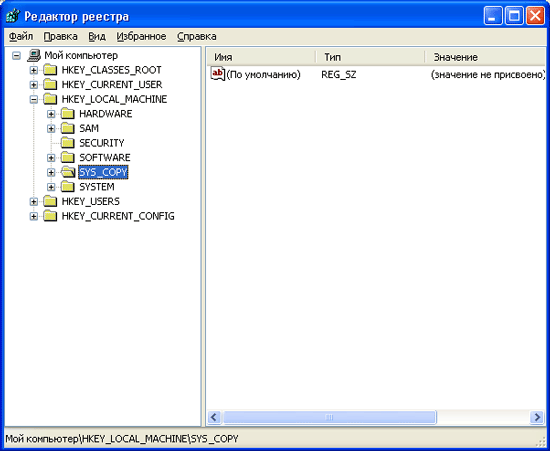Expand the HKEY_CURRENT_CONFIG branch

point(34,216)
